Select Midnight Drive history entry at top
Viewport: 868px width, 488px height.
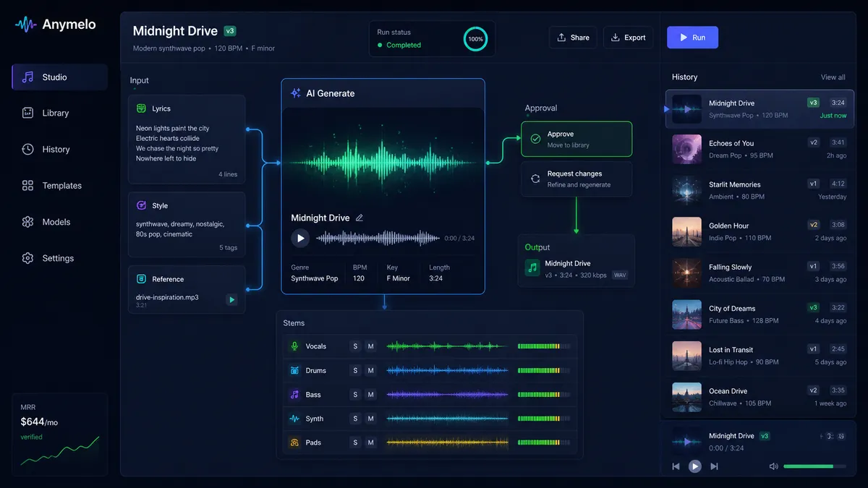(759, 109)
